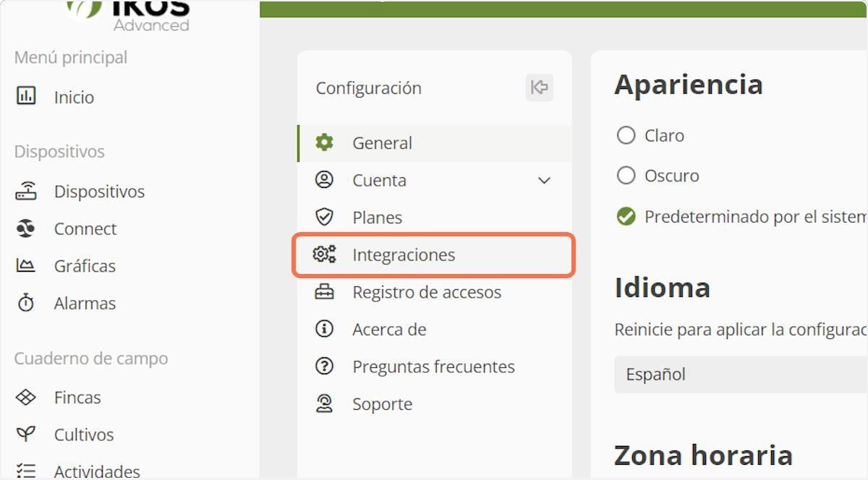Open Connect via its sidebar icon
This screenshot has width=868, height=480.
pos(26,228)
